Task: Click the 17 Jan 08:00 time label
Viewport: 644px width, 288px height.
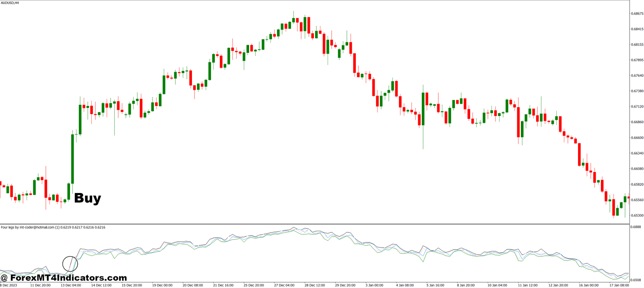Action: tap(619, 285)
